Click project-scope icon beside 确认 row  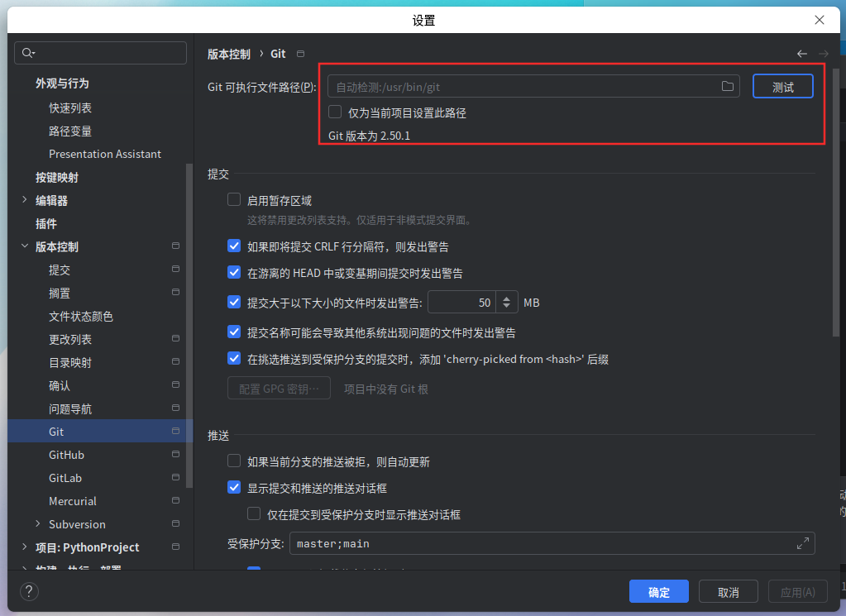[175, 384]
